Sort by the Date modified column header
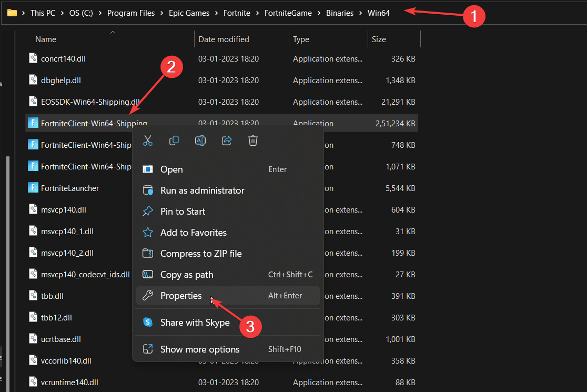 tap(224, 39)
